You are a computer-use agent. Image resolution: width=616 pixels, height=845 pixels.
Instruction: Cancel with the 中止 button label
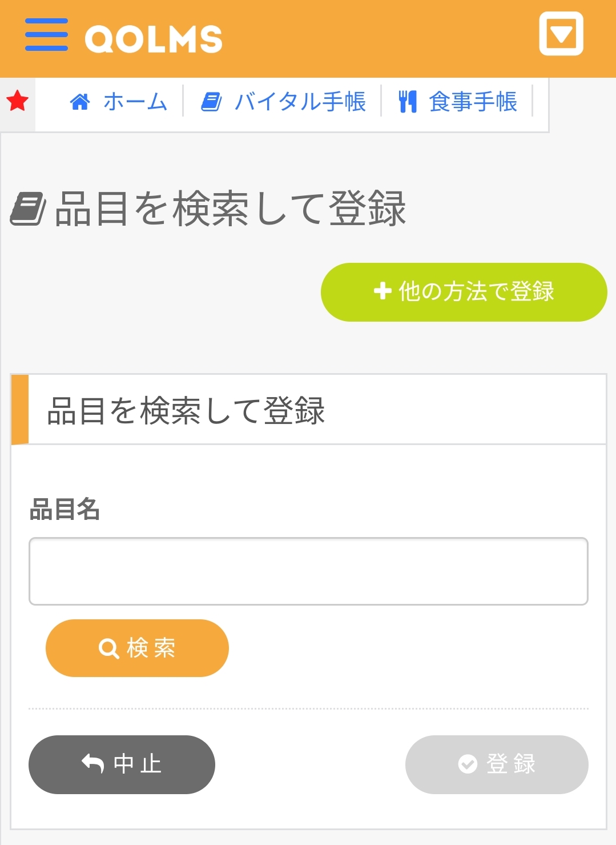(138, 764)
